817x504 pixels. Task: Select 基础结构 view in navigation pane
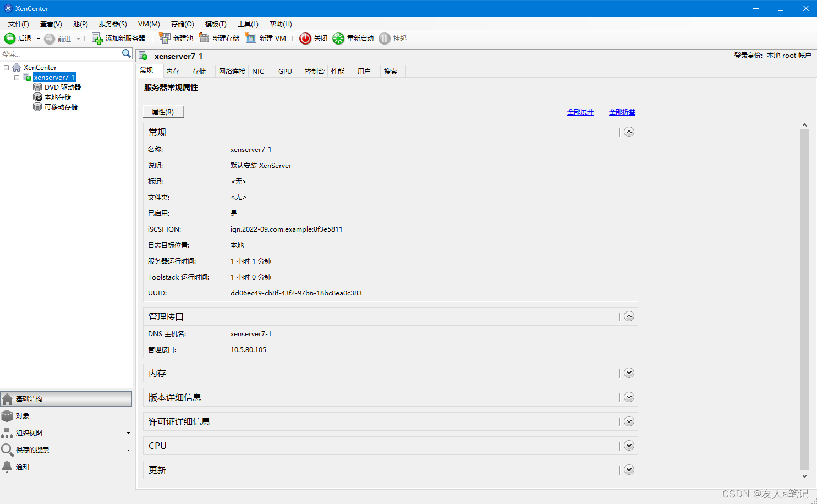coord(66,399)
